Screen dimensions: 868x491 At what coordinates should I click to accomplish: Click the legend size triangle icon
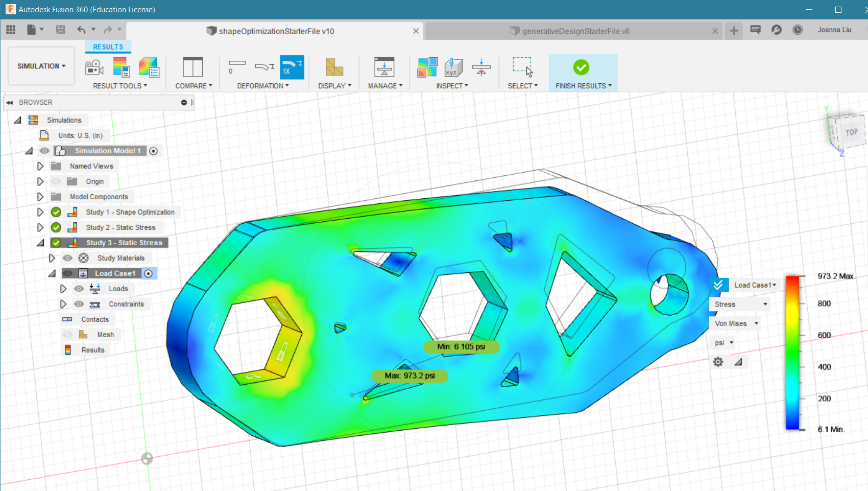point(738,362)
